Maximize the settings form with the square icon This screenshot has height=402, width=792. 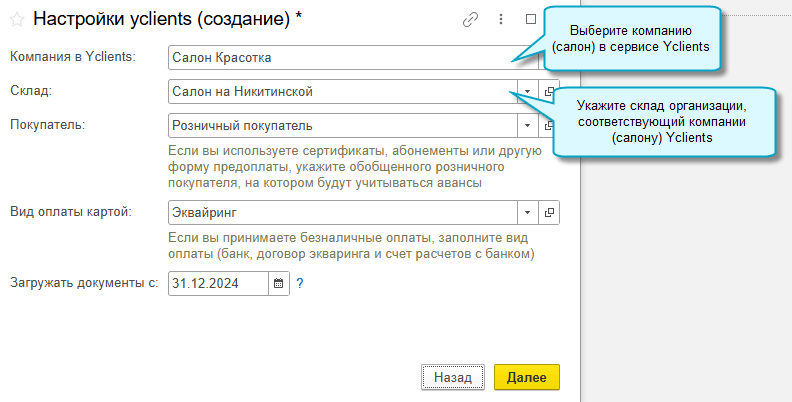point(531,19)
